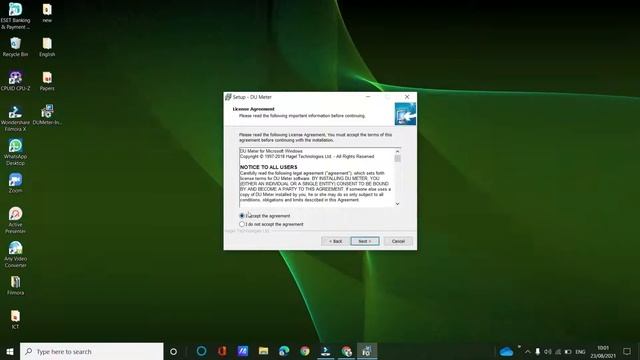Select the DUMeter installer desktop icon
This screenshot has width=640, height=360.
(x=47, y=115)
